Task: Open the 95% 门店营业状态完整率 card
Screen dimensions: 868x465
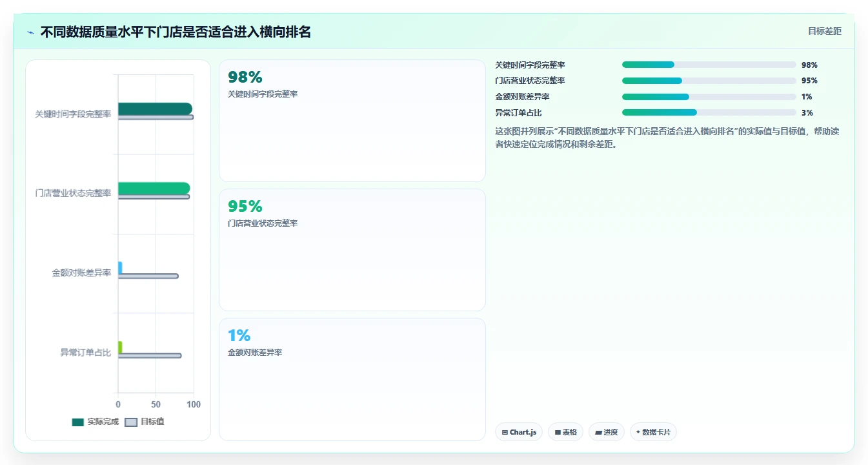Action: click(352, 250)
